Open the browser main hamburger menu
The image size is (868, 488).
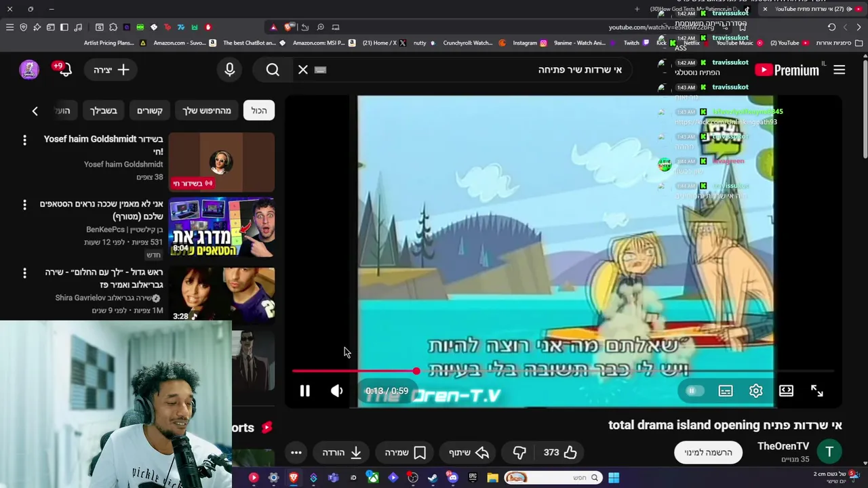coord(9,27)
